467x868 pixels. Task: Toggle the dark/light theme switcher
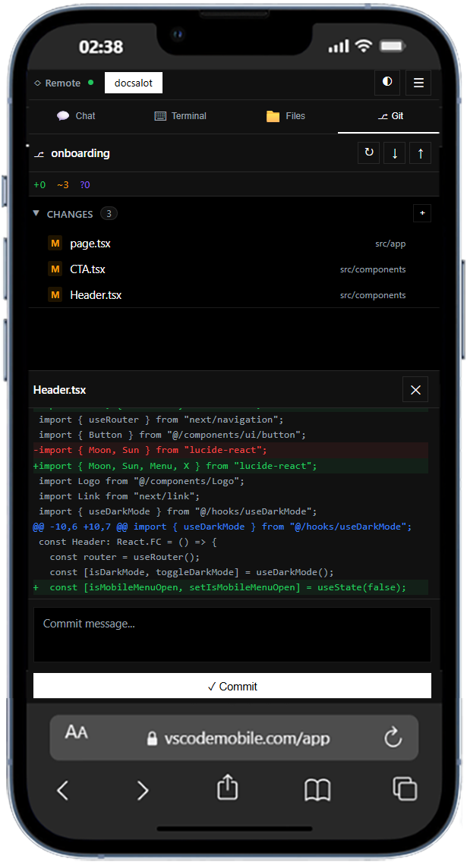(x=386, y=83)
